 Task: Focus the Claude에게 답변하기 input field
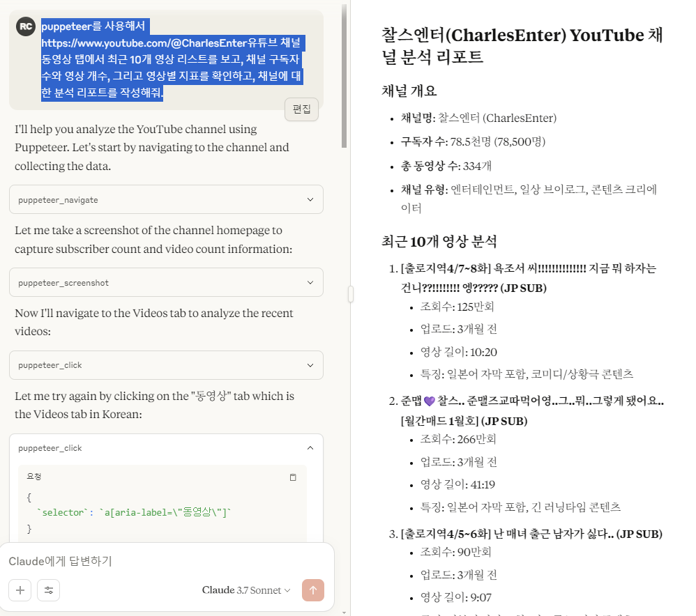167,561
